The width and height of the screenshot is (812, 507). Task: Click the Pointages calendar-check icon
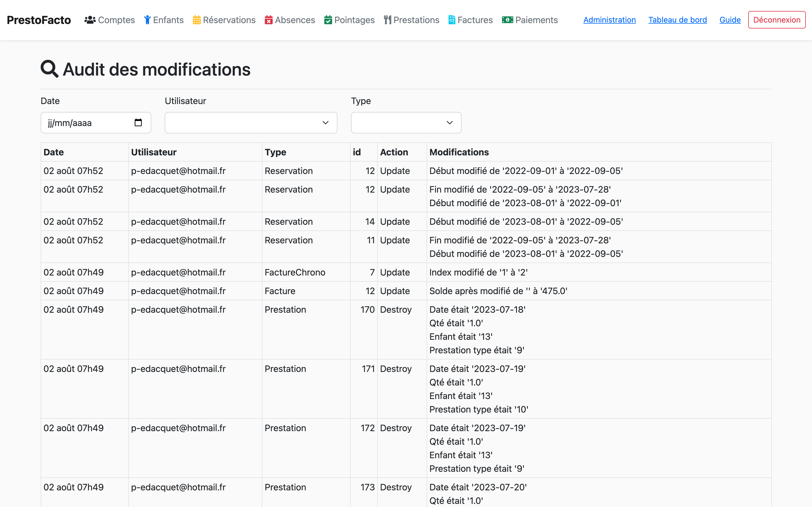[328, 20]
